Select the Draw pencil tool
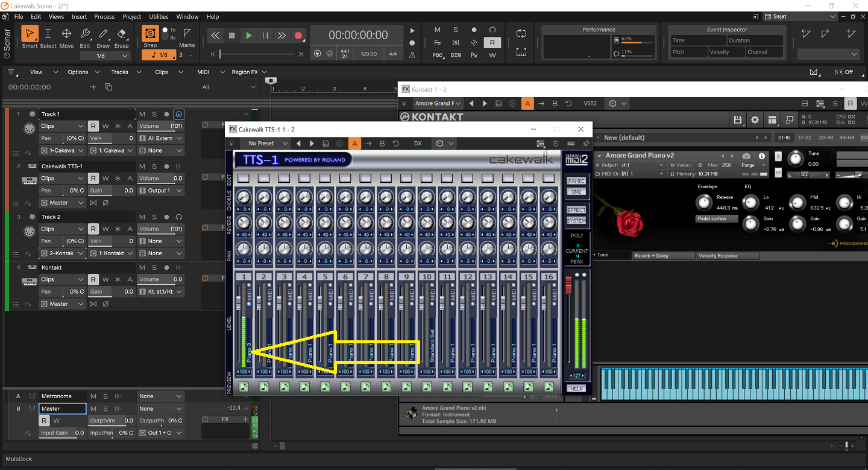 pos(103,34)
